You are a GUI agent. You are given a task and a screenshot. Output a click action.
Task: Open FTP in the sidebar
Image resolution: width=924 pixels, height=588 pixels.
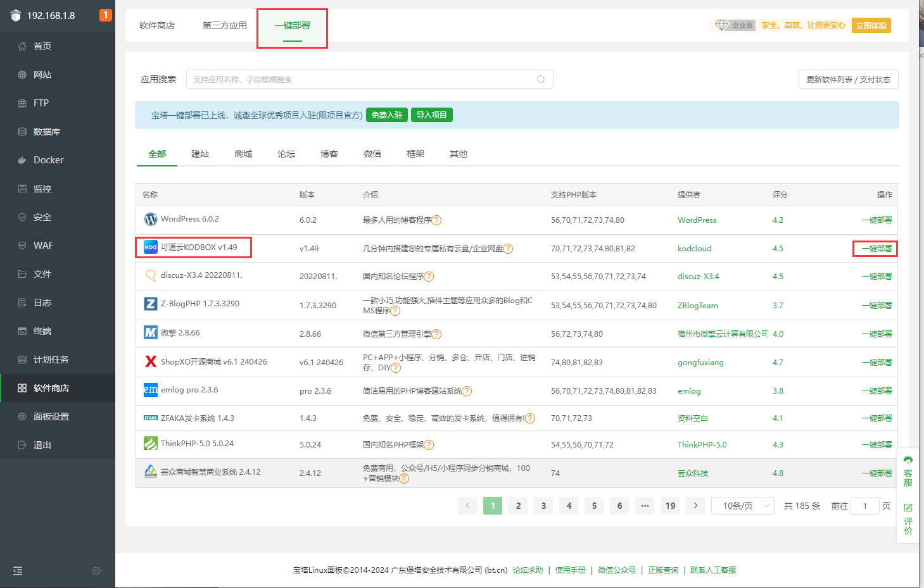point(57,103)
